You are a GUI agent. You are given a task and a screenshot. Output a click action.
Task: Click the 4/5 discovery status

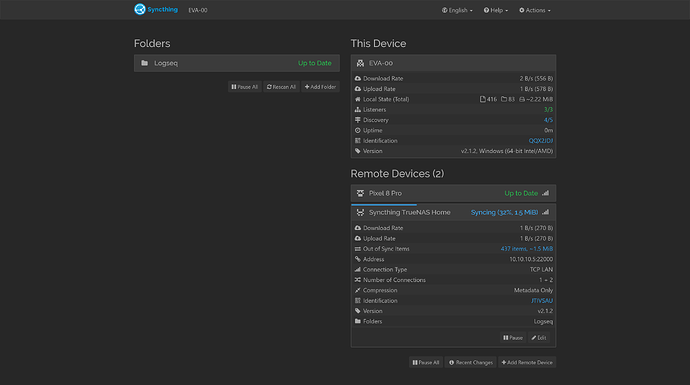point(548,120)
